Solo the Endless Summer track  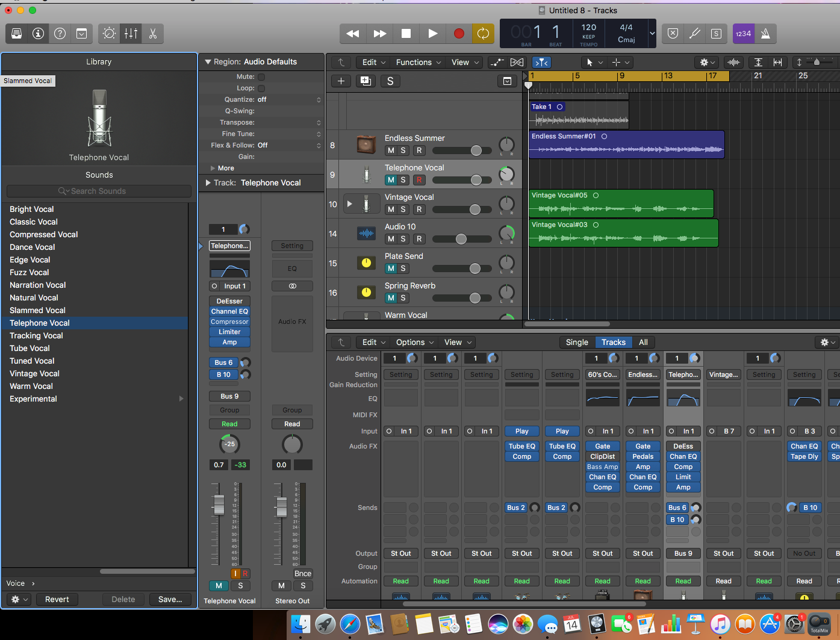coord(403,151)
